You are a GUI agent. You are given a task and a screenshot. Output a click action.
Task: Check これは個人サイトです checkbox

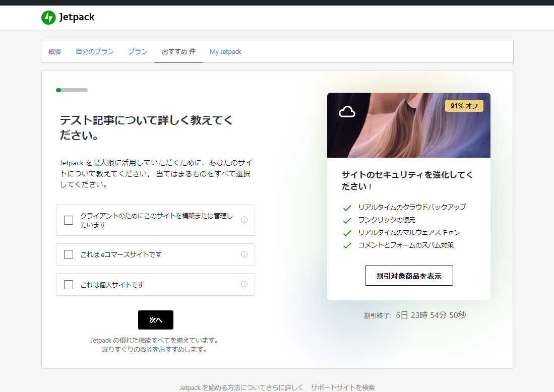69,284
